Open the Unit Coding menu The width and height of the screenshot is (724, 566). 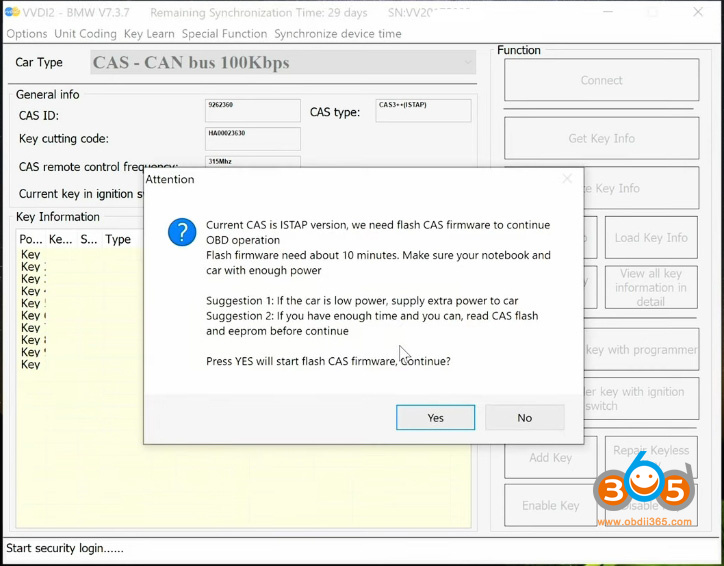(85, 33)
